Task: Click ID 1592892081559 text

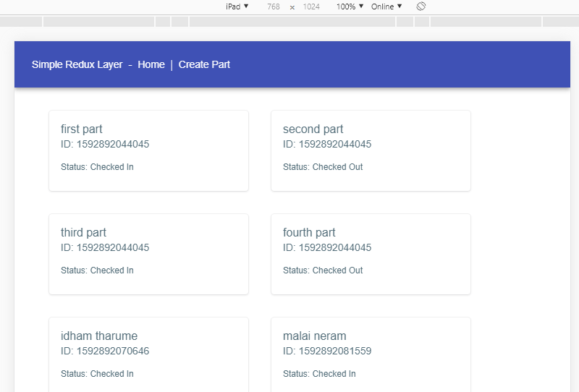Action: 327,351
